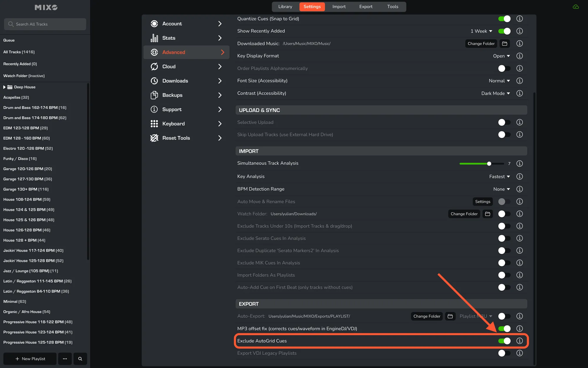Click the New Playlist button
This screenshot has height=368, width=588.
[30, 359]
